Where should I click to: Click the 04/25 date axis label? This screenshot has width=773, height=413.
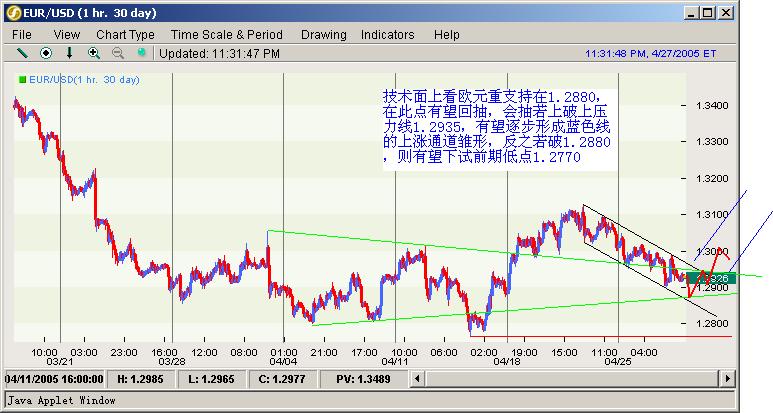618,361
